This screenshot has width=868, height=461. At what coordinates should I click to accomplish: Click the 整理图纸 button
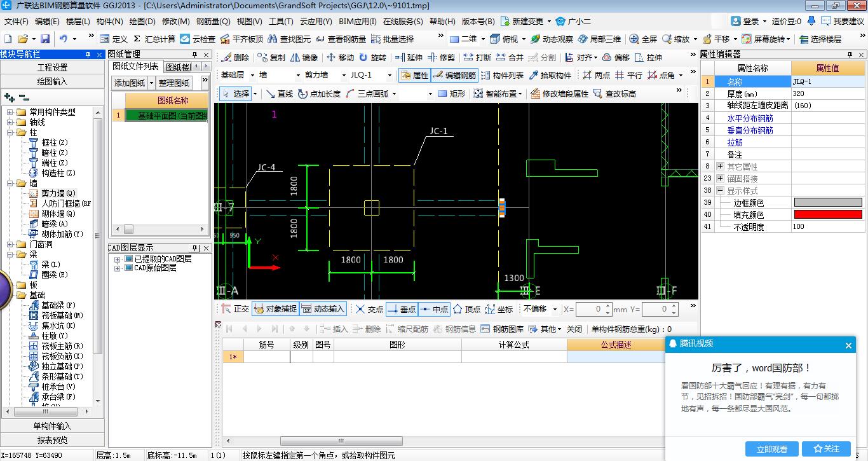click(x=174, y=83)
